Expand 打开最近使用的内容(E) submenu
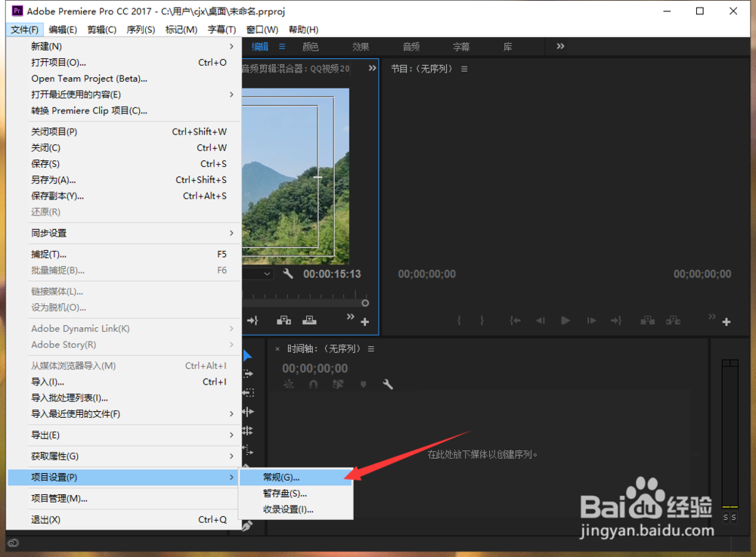 pyautogui.click(x=125, y=94)
